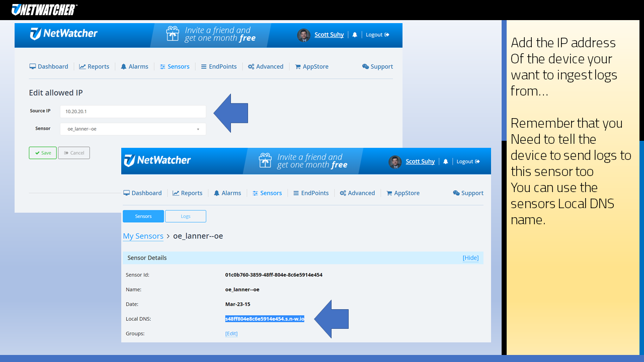Click inside the Source IP input field
Screen dimensions: 644x362
pos(133,111)
